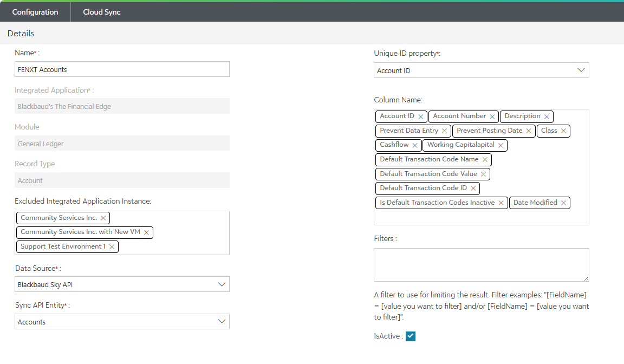Remove the Account ID column tag
Viewport: 624px width, 364px height.
[x=421, y=116]
